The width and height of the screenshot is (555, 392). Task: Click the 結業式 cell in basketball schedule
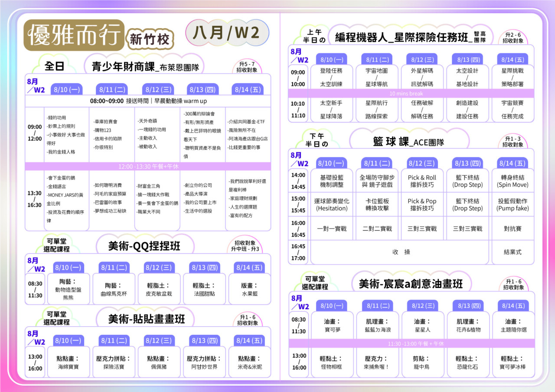(x=513, y=252)
